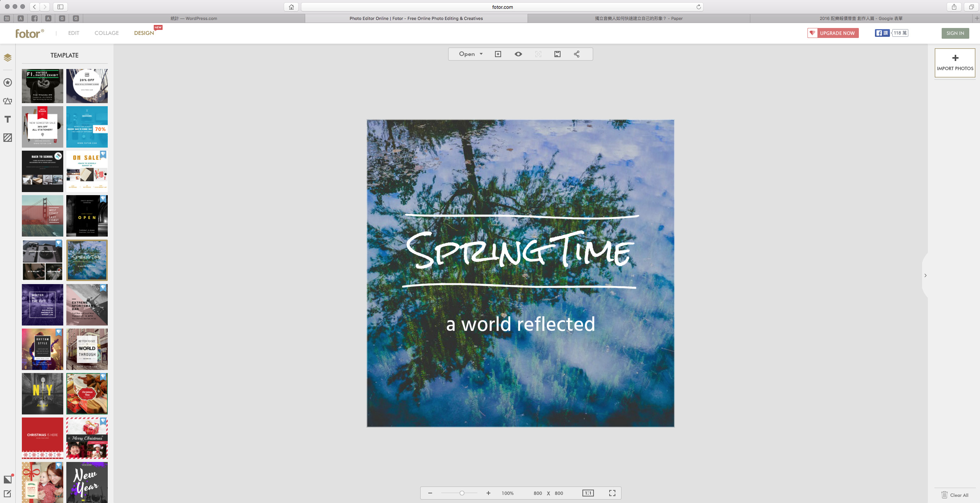980x503 pixels.
Task: Click the new canvas plus icon
Action: tap(498, 54)
